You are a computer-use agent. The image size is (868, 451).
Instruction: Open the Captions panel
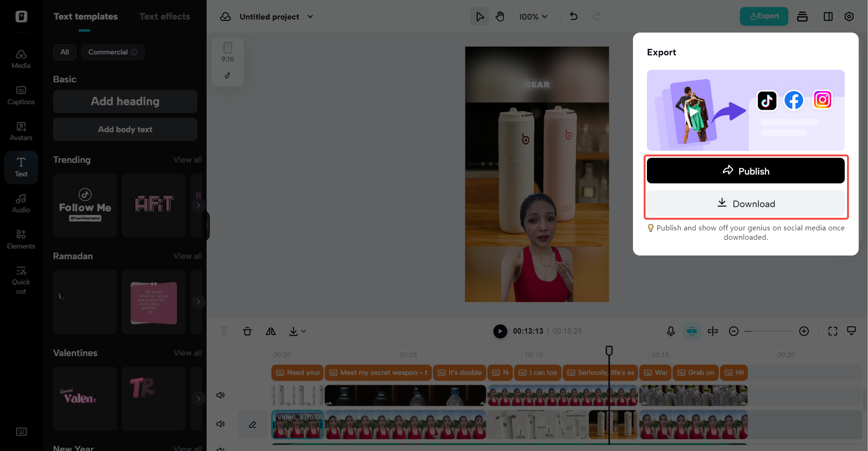coord(20,94)
